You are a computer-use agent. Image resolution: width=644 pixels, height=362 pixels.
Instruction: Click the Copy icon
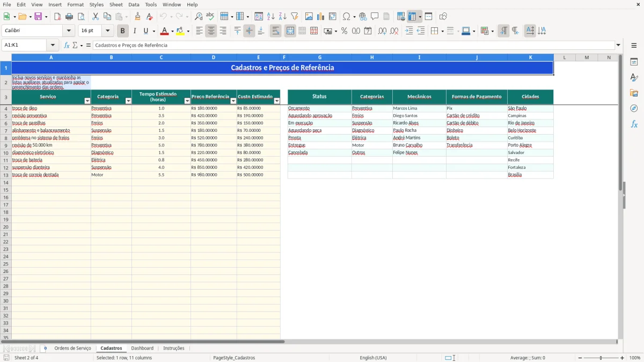click(x=107, y=17)
